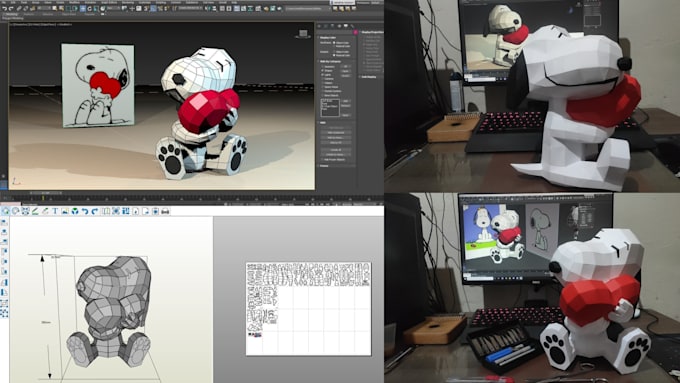This screenshot has width=680, height=383.
Task: Activate Select and Scale tool
Action: pos(96,8)
